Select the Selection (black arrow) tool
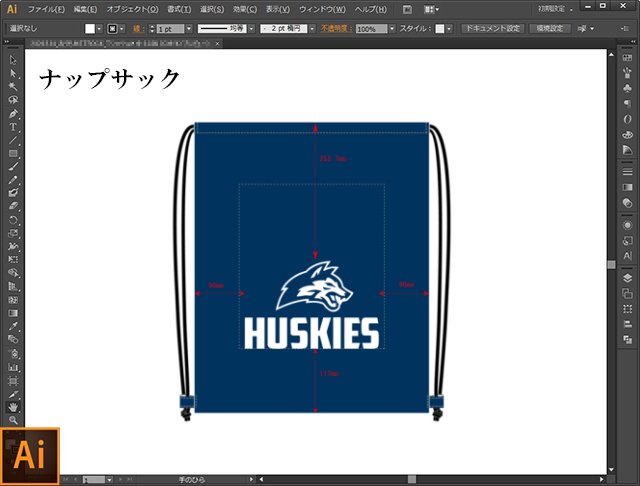The height and width of the screenshot is (486, 640). pyautogui.click(x=13, y=61)
